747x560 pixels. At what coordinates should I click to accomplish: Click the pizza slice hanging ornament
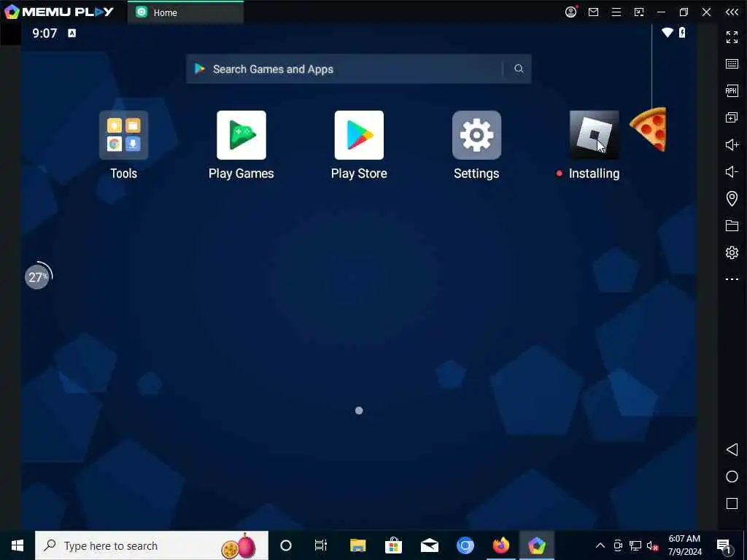click(649, 130)
